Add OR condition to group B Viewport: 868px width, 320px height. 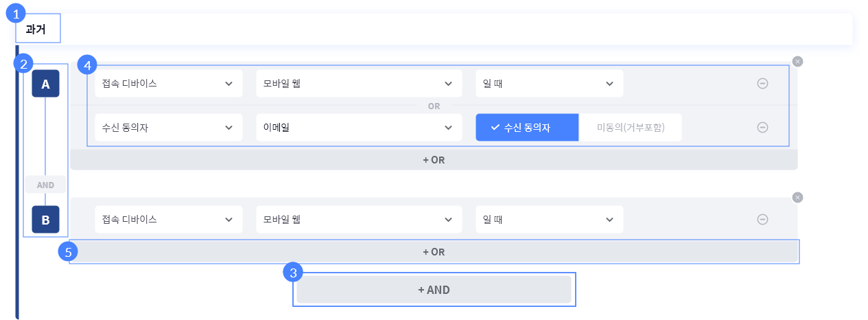pyautogui.click(x=434, y=252)
